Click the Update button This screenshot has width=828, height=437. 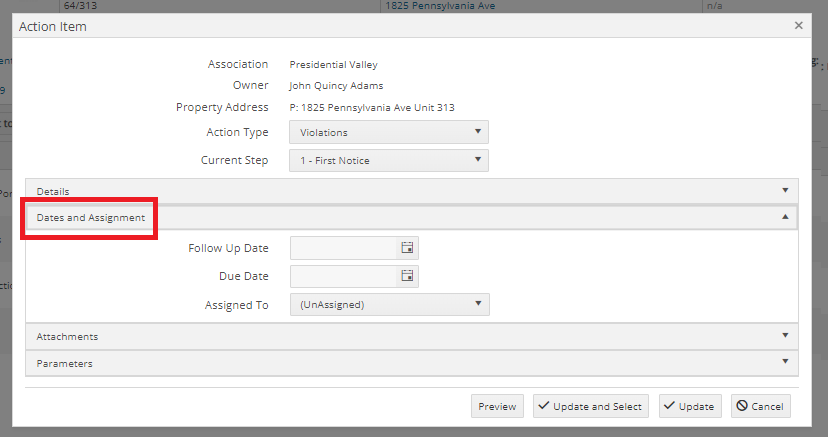tap(690, 406)
